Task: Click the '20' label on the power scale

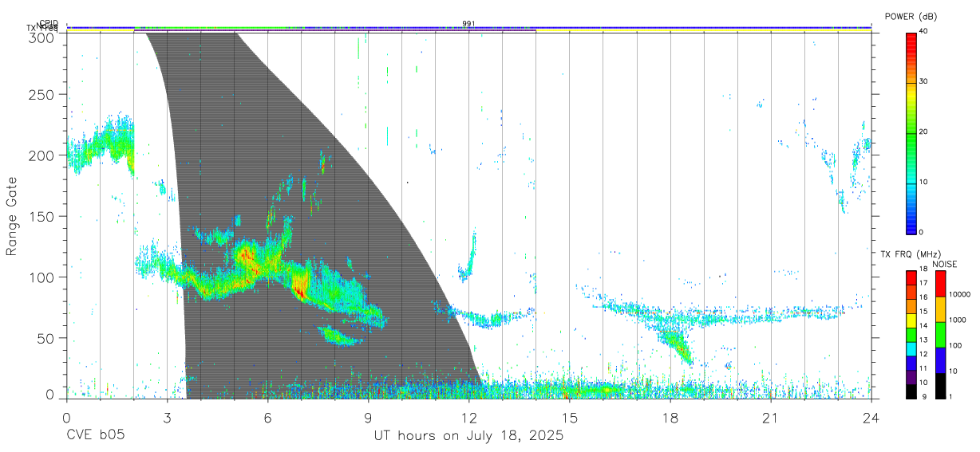Action: click(x=924, y=132)
